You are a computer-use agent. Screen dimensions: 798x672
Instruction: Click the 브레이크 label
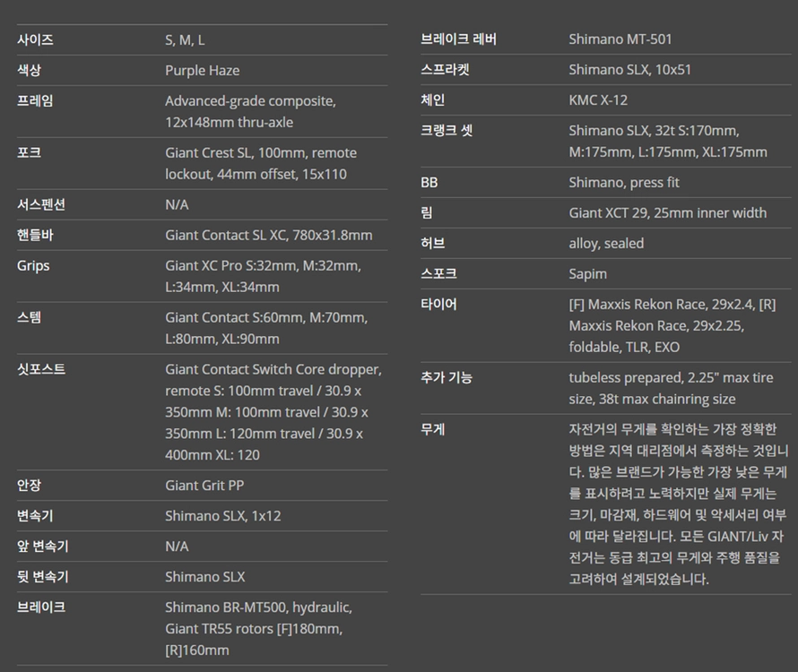pyautogui.click(x=41, y=607)
